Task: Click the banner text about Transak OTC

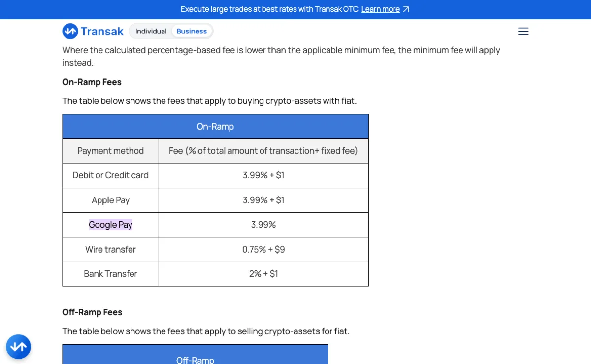Action: point(269,9)
